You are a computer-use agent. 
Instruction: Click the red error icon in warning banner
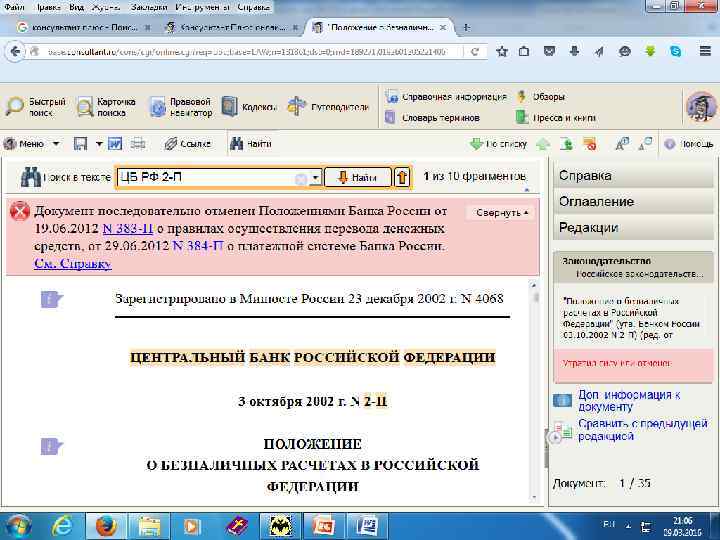[20, 211]
